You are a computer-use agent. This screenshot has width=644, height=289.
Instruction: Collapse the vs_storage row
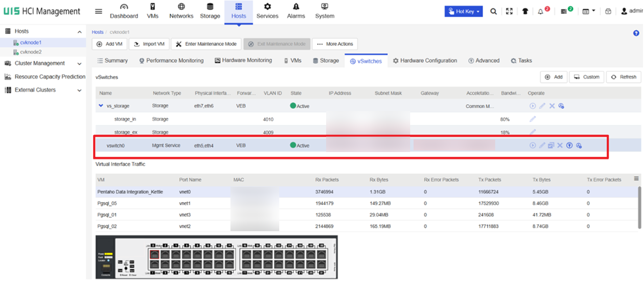101,106
